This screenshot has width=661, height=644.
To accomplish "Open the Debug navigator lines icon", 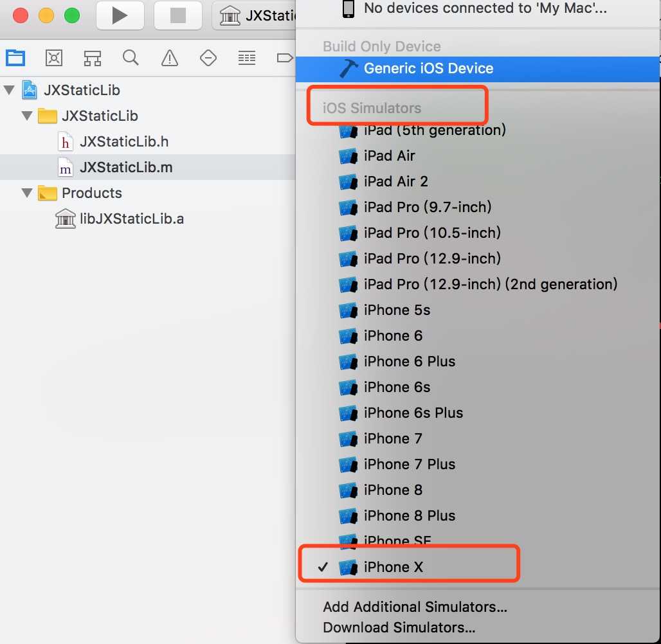I will point(247,58).
